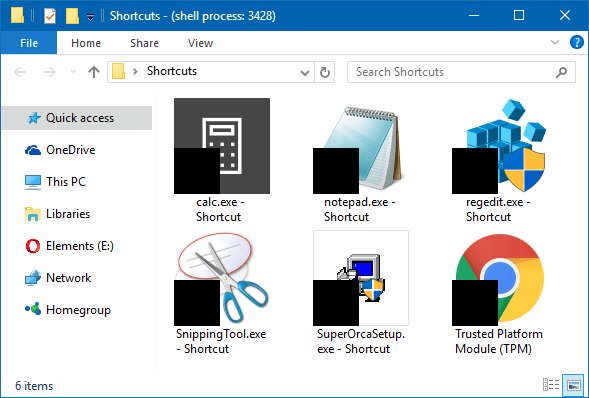Image resolution: width=589 pixels, height=398 pixels.
Task: Go up one folder level
Action: pyautogui.click(x=94, y=72)
